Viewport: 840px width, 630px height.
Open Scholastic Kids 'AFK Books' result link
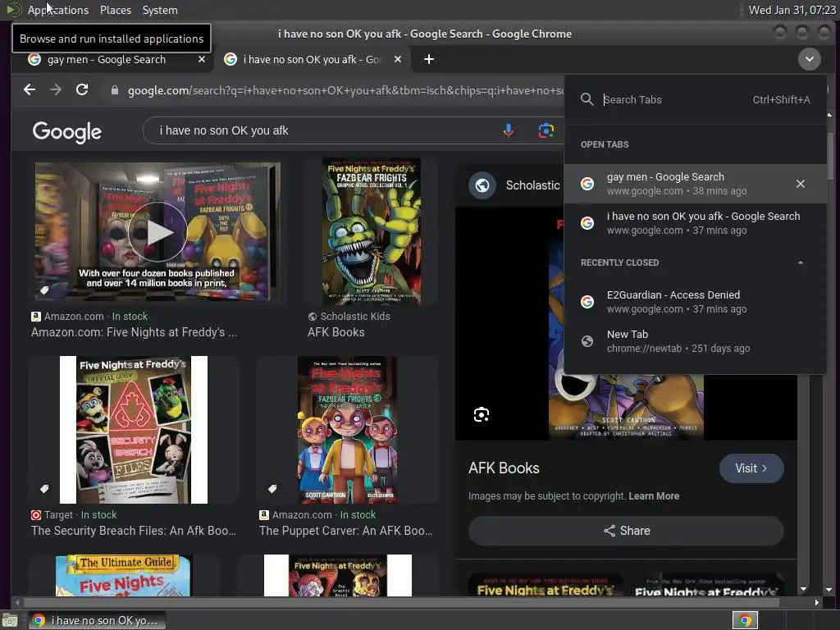[336, 332]
